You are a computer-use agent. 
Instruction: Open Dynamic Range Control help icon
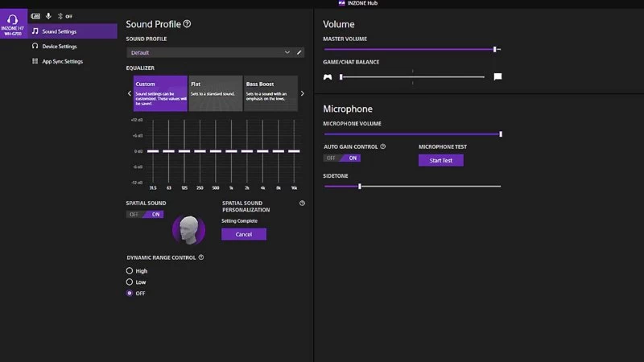click(x=201, y=257)
